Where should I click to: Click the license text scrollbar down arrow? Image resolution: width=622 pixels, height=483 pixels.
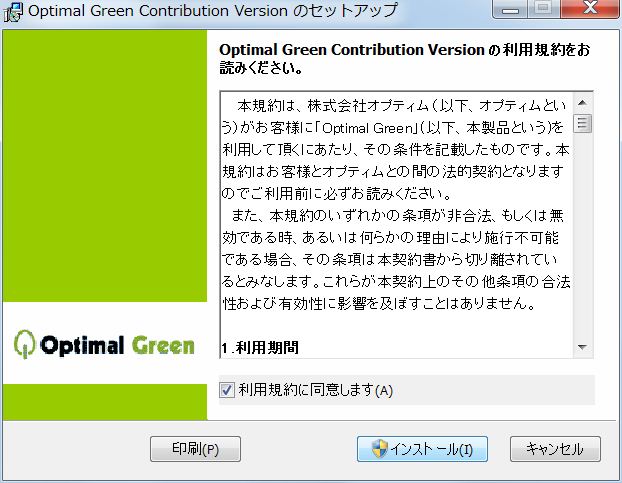click(x=582, y=347)
